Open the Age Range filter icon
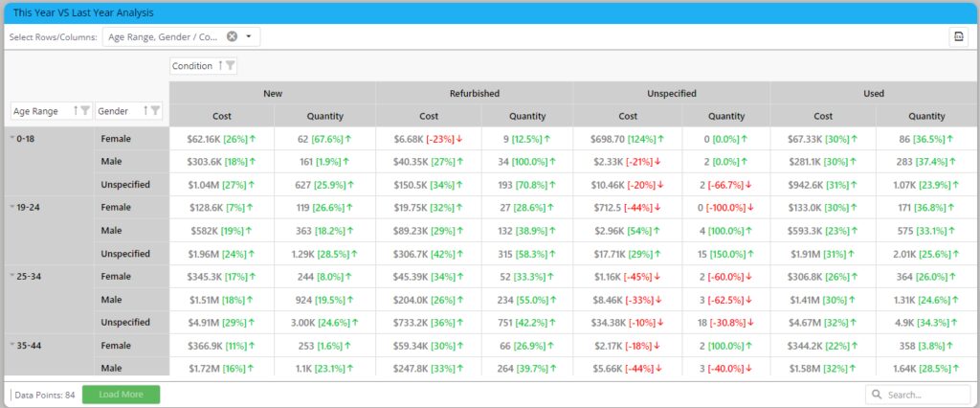The width and height of the screenshot is (980, 408). tap(85, 111)
